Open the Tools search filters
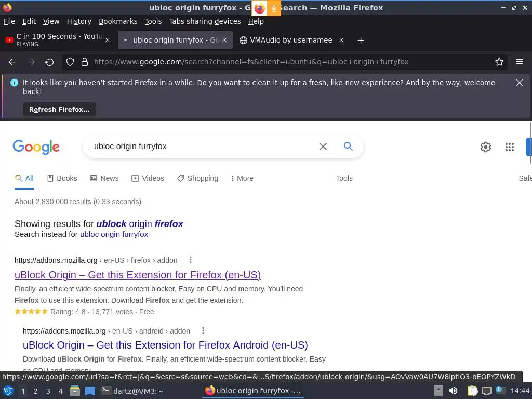 click(x=344, y=178)
